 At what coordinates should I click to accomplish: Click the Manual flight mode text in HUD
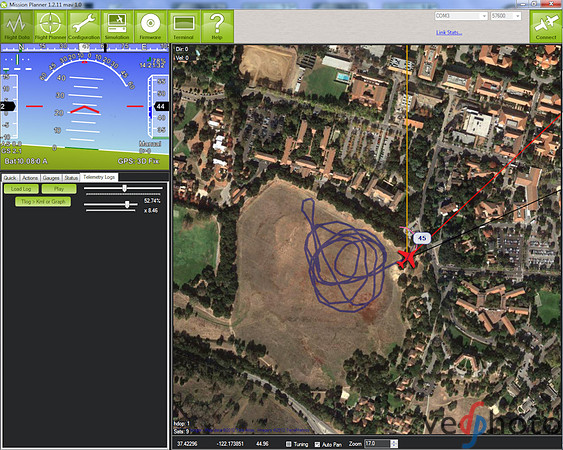[150, 144]
